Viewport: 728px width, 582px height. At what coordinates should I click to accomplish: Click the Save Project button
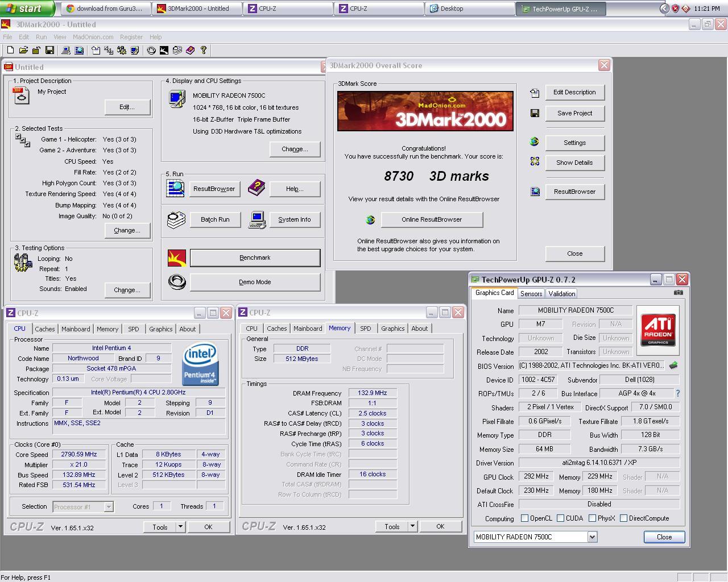coord(574,113)
